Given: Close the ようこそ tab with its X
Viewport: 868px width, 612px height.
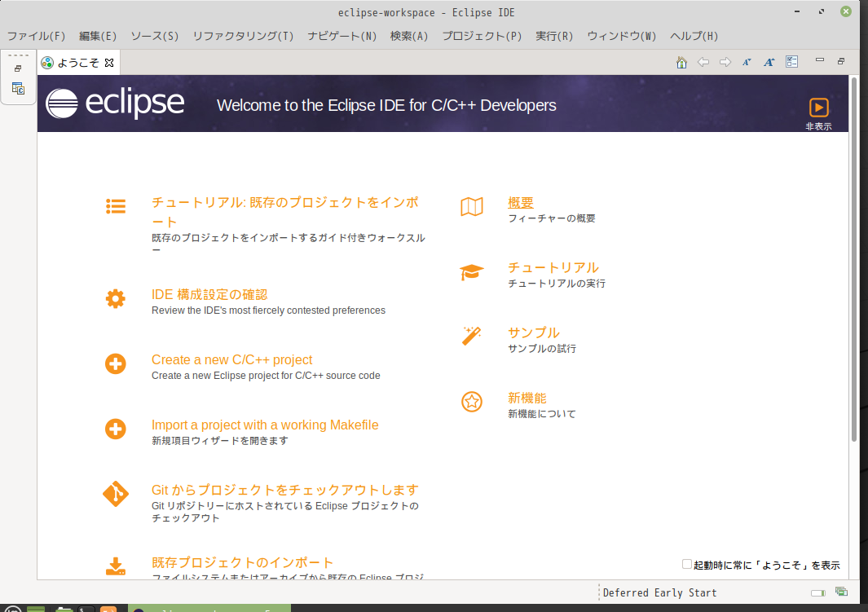Looking at the screenshot, I should [x=109, y=63].
